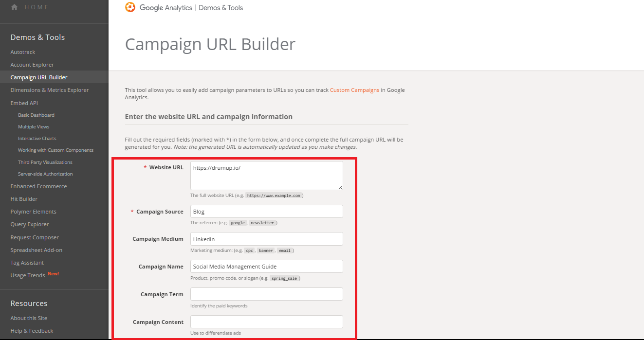Focus the empty Campaign Term field
Image resolution: width=644 pixels, height=340 pixels.
[x=267, y=294]
